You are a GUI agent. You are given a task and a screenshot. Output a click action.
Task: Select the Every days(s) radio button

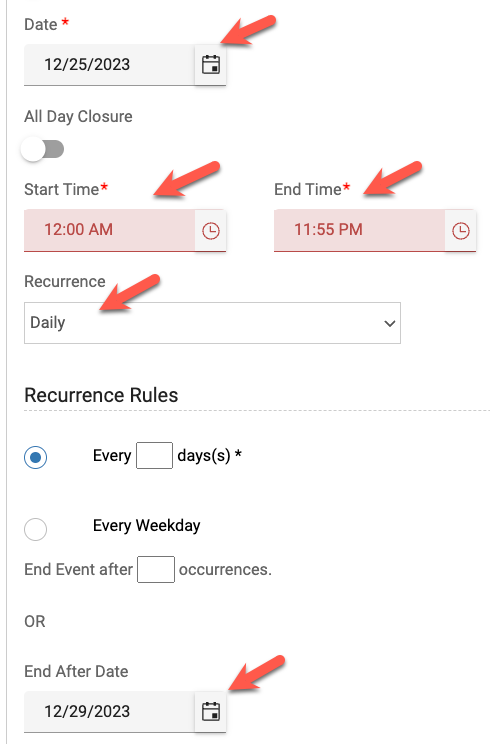coord(36,457)
